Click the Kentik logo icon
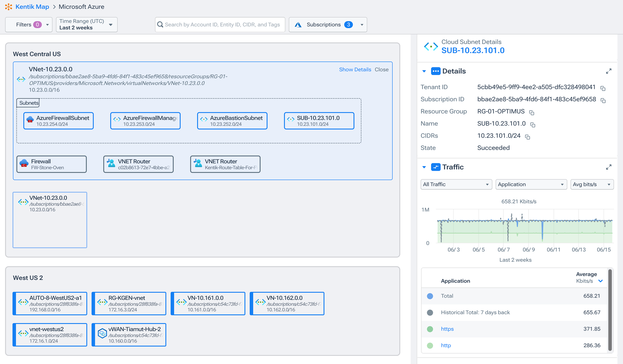Screen dimensions: 623x364 coord(9,7)
